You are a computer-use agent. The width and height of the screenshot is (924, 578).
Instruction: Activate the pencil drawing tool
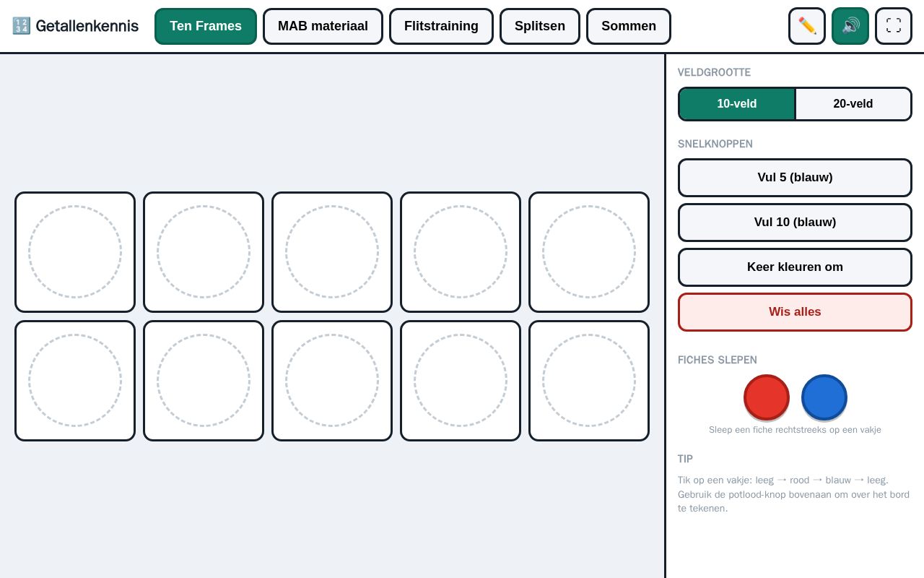(807, 26)
